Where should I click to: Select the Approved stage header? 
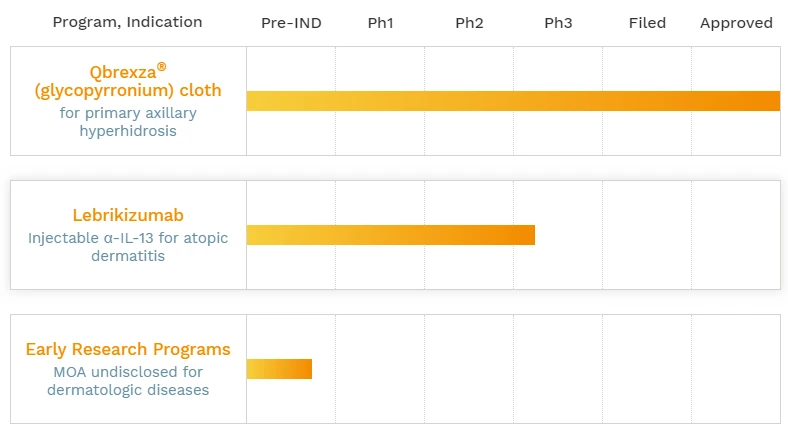click(736, 23)
